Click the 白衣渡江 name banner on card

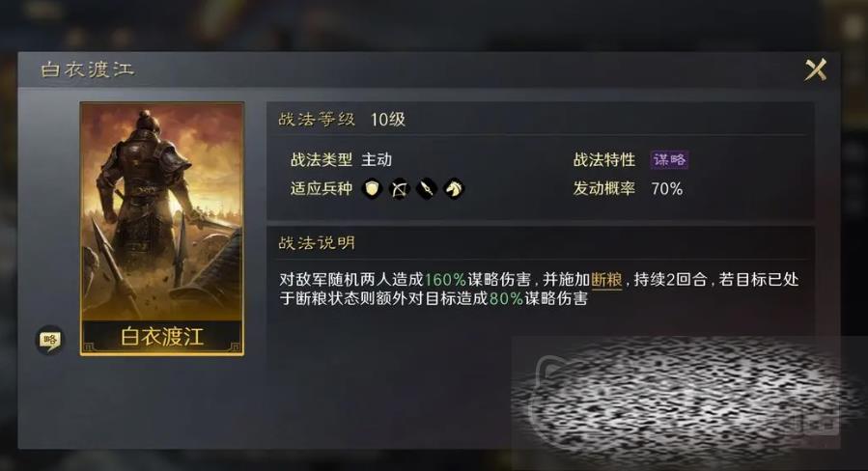point(161,337)
